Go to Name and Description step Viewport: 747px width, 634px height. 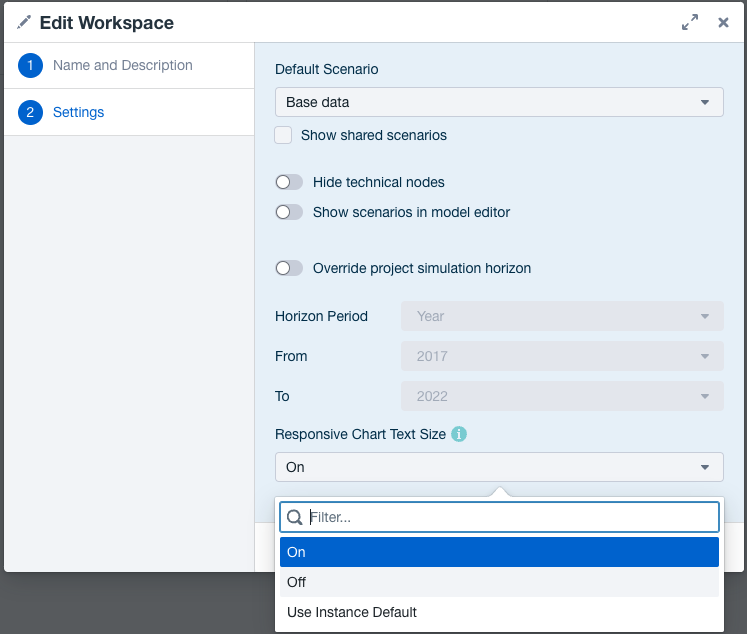pos(122,66)
